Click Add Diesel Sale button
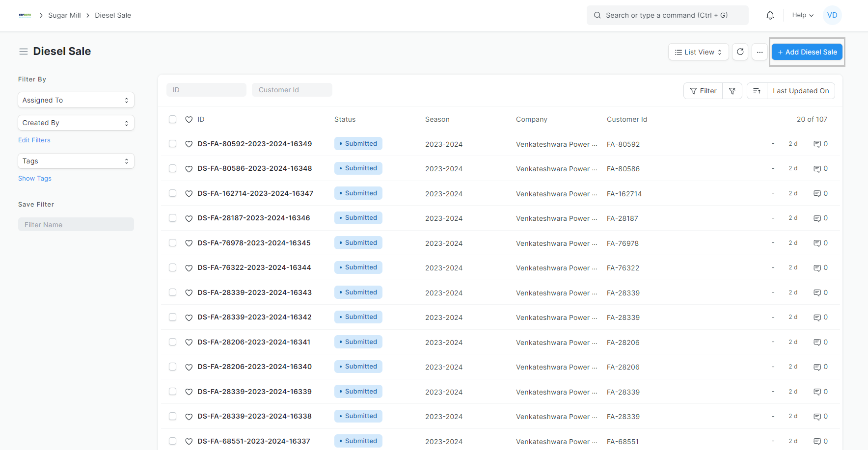868x450 pixels. coord(807,52)
